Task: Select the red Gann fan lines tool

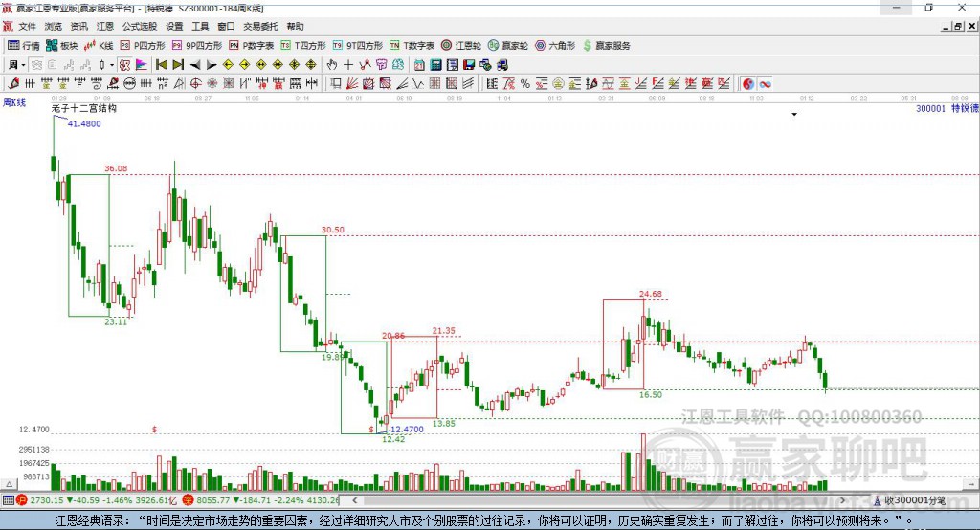Action: [x=352, y=84]
